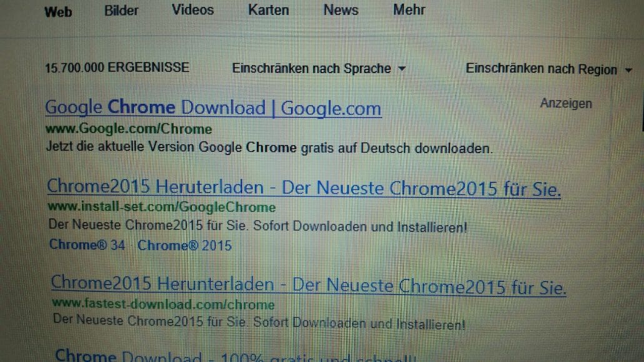Switch to the Bilder tab
This screenshot has height=362, width=644.
(121, 10)
